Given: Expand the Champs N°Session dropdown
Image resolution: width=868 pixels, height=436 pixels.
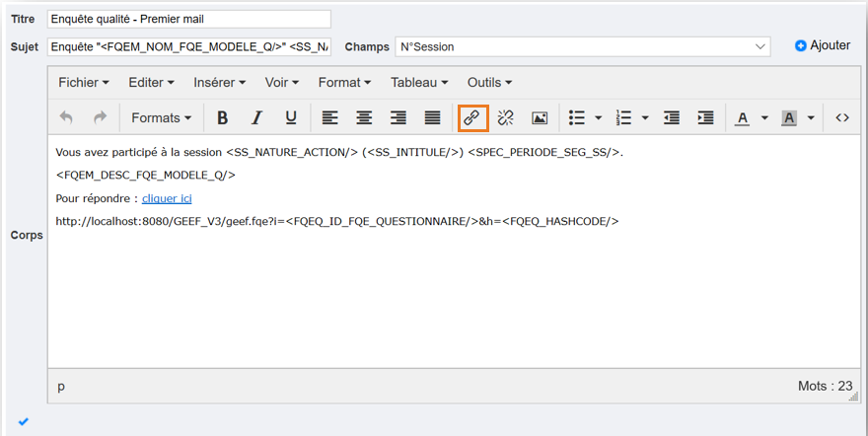Looking at the screenshot, I should 760,46.
